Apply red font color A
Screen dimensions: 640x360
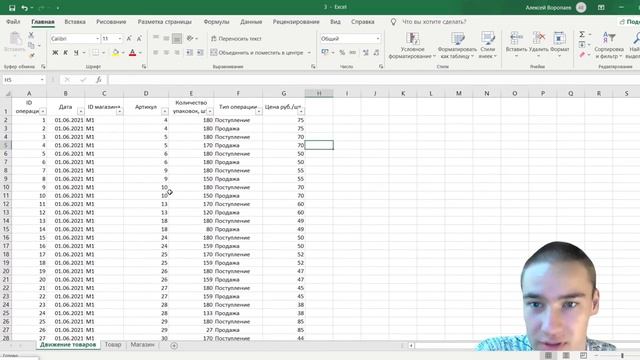[132, 53]
